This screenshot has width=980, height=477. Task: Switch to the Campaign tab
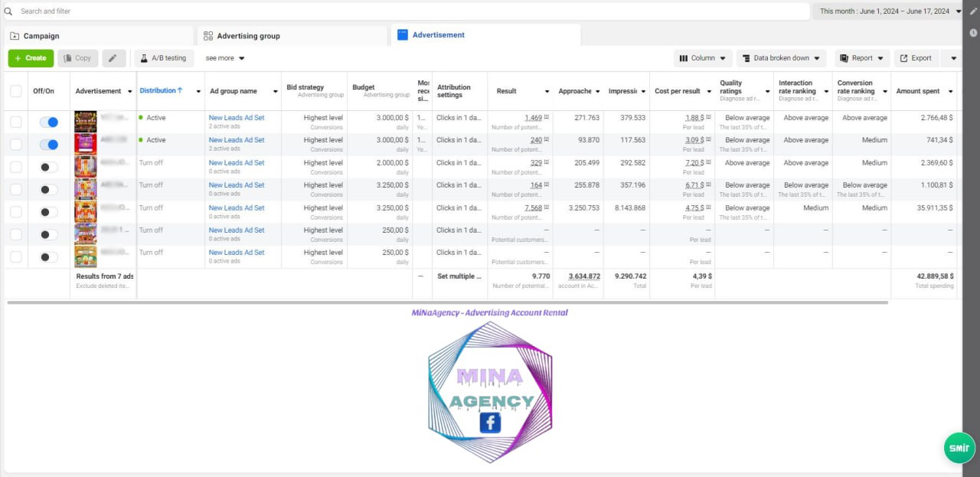point(100,36)
